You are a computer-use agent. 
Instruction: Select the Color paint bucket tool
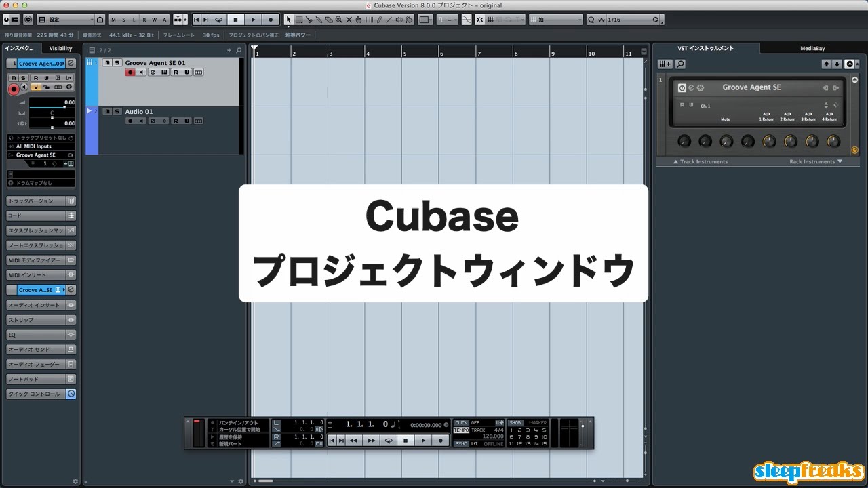[409, 20]
